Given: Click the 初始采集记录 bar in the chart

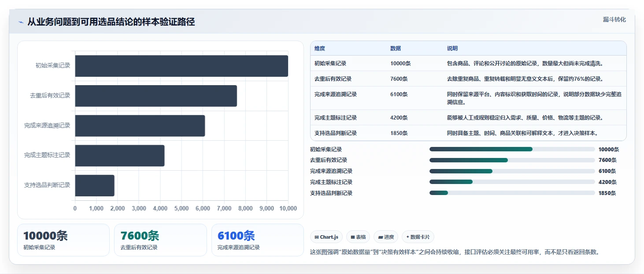Looking at the screenshot, I should click(x=181, y=66).
